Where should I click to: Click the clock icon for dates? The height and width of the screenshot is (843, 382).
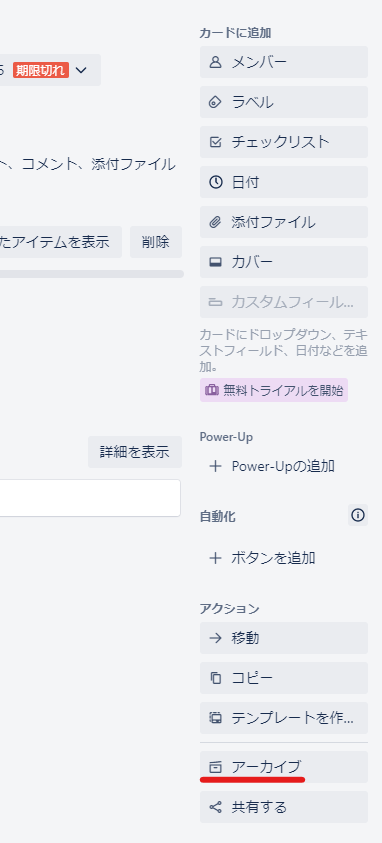coord(215,182)
